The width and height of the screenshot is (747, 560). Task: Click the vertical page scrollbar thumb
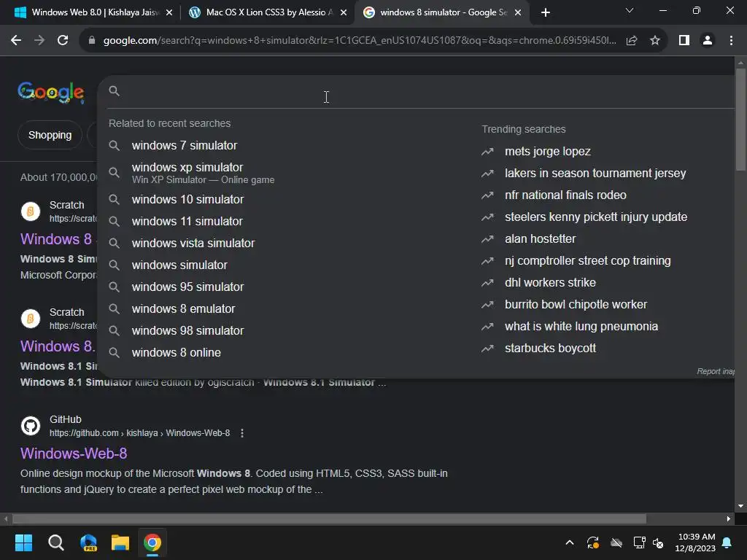click(x=740, y=119)
